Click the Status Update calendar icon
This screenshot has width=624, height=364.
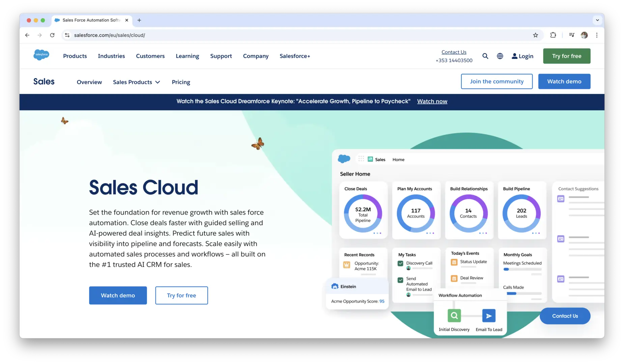454,262
